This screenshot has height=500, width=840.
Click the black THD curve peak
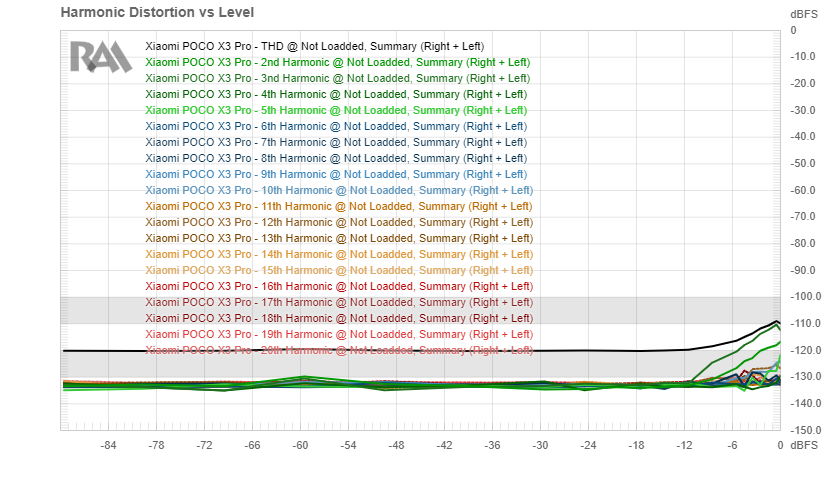pyautogui.click(x=776, y=322)
